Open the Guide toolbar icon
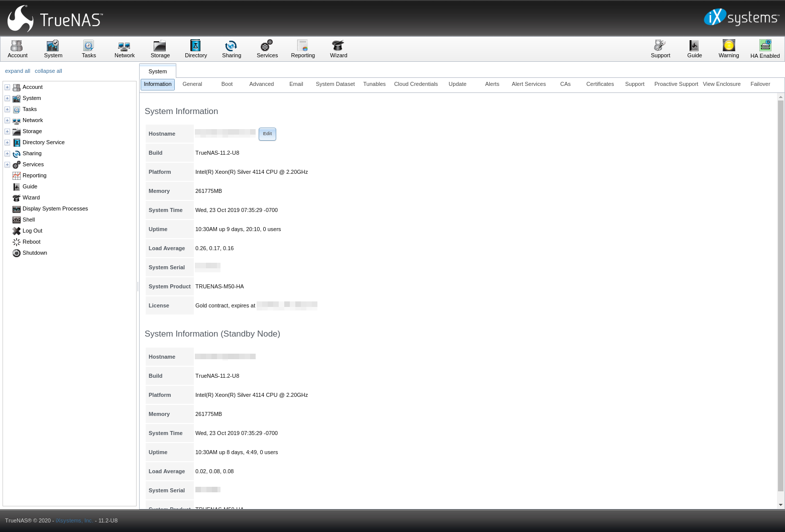This screenshot has width=785, height=532. [x=694, y=49]
